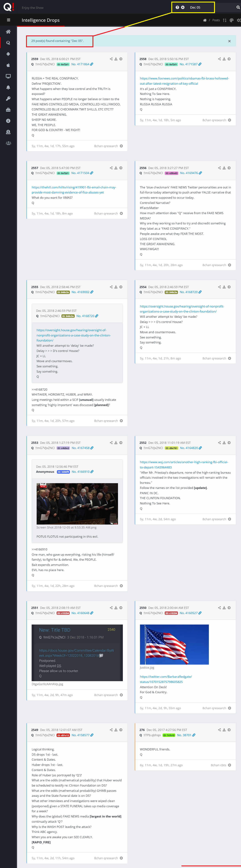Open the desktop monitor sidebar icon
Image resolution: width=241 pixels, height=868 pixels.
click(8, 76)
